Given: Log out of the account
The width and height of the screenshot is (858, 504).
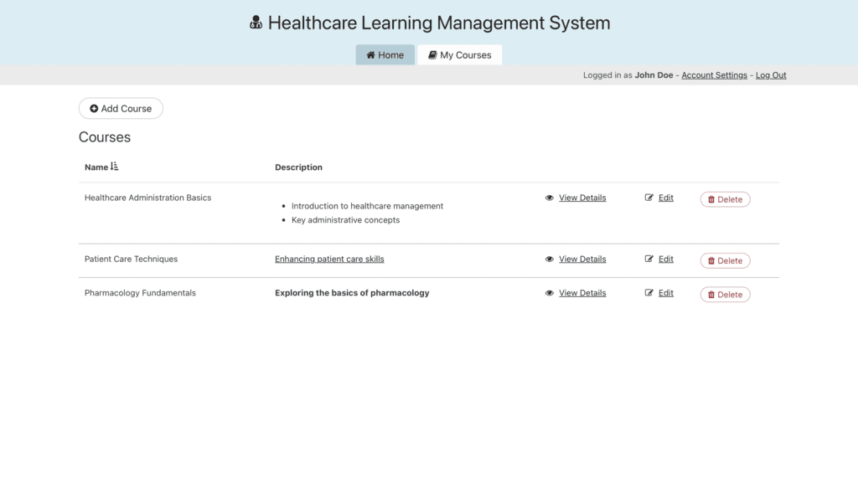Looking at the screenshot, I should (x=771, y=75).
